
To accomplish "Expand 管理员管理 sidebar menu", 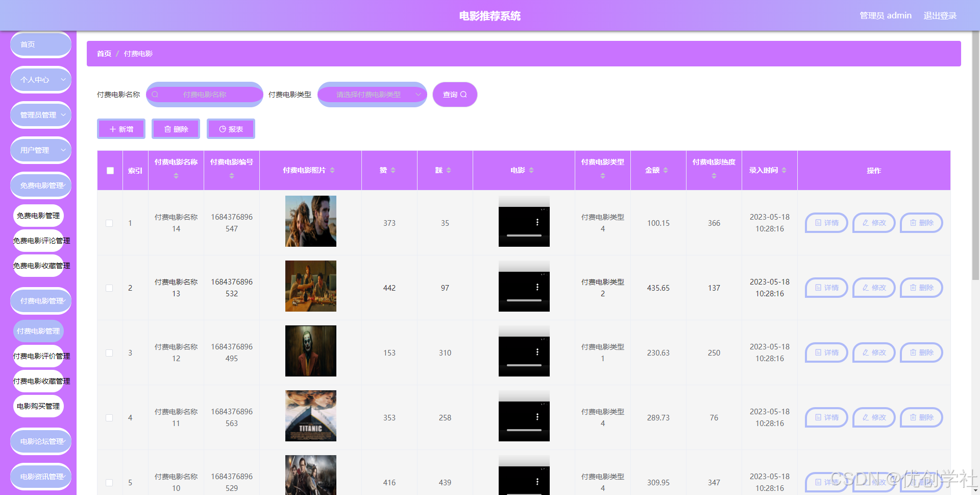I will click(41, 115).
